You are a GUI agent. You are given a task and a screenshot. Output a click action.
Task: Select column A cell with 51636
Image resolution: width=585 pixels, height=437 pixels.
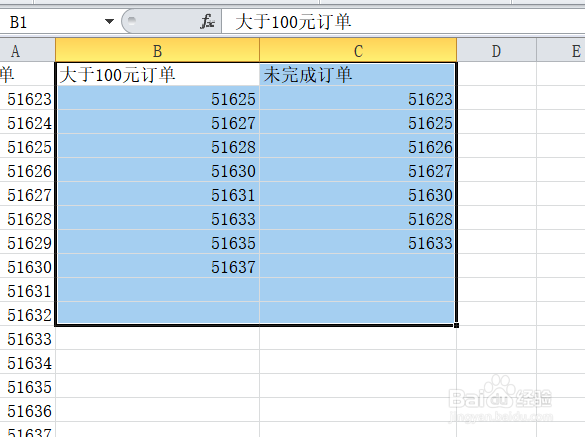[x=27, y=410]
